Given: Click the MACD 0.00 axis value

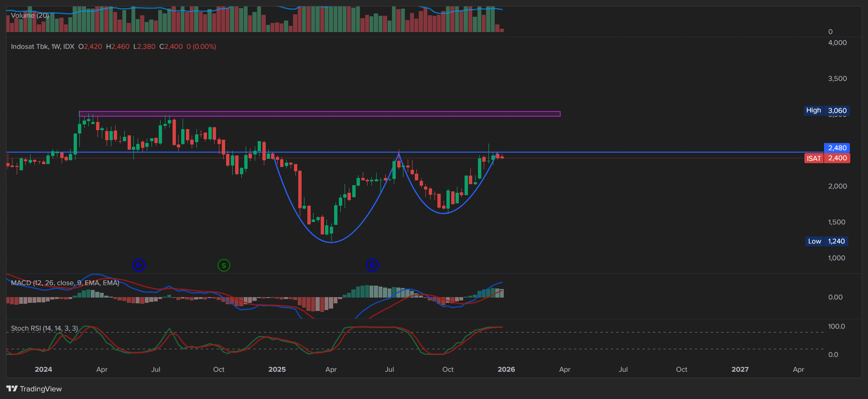Looking at the screenshot, I should [835, 297].
